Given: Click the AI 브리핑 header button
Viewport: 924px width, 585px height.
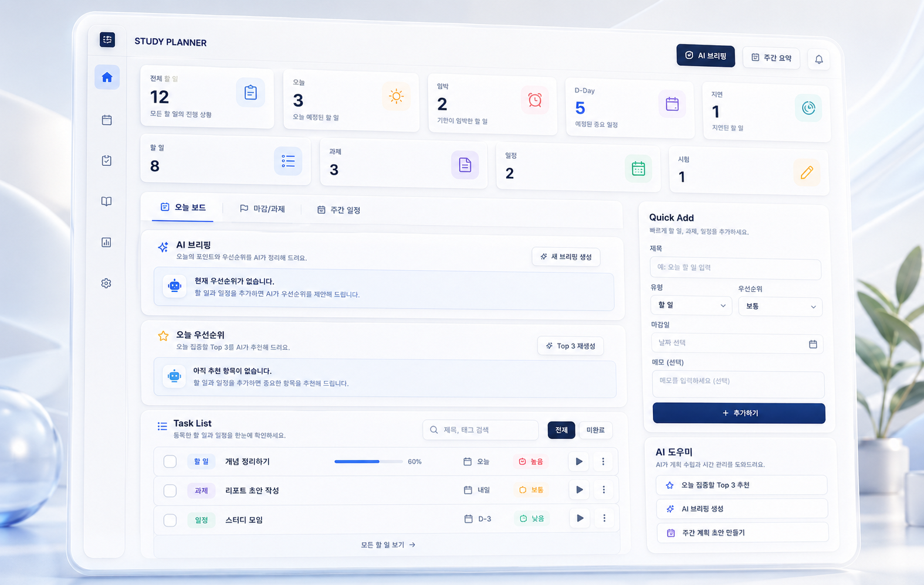Looking at the screenshot, I should [x=706, y=56].
